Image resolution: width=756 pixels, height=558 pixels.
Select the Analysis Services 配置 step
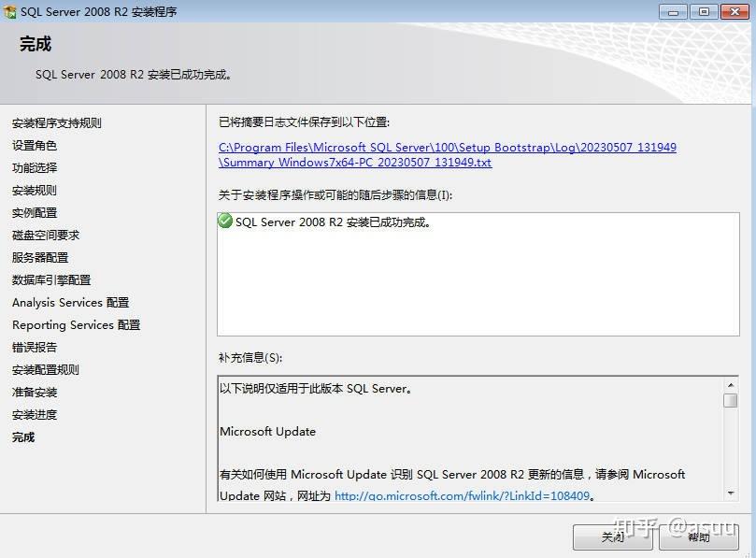click(69, 302)
